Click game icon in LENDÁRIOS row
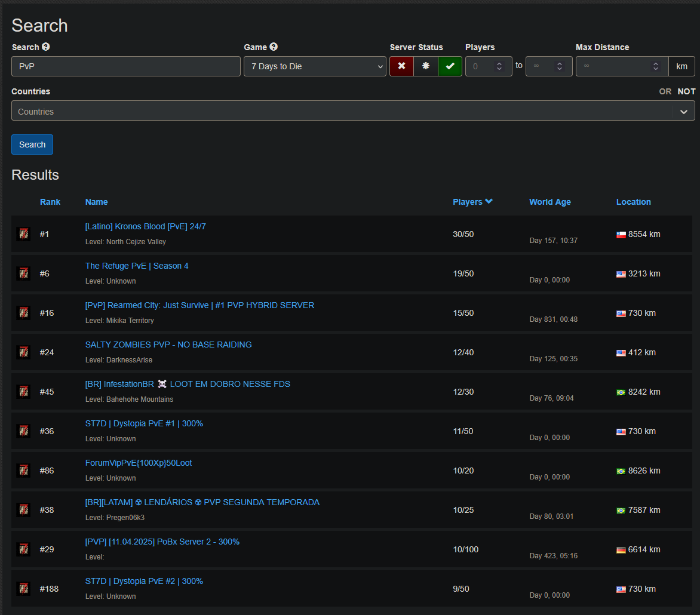 pyautogui.click(x=24, y=510)
